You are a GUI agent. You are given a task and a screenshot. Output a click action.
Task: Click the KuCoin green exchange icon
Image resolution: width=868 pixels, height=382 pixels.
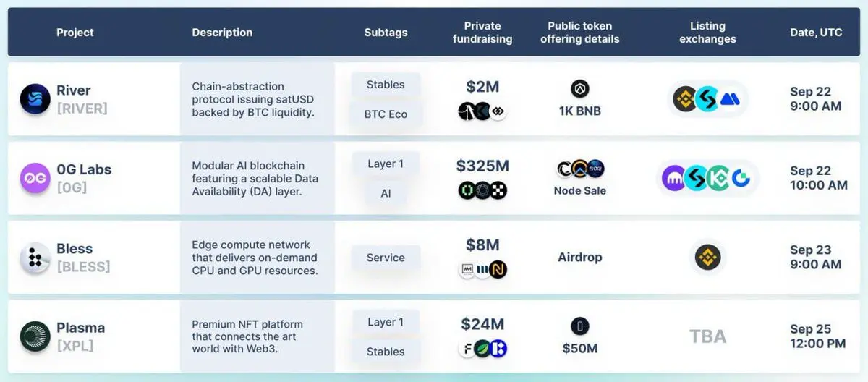pos(718,178)
